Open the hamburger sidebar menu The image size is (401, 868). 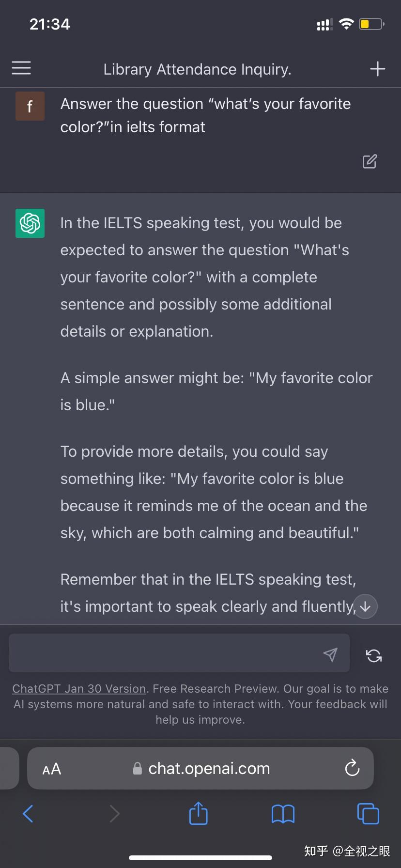[x=21, y=68]
